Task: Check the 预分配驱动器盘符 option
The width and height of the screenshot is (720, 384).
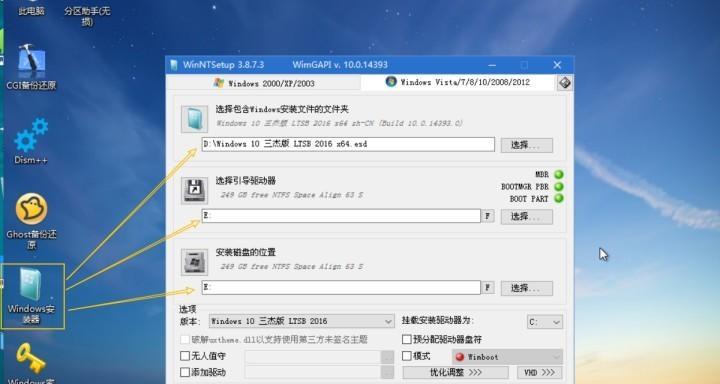Action: point(407,339)
